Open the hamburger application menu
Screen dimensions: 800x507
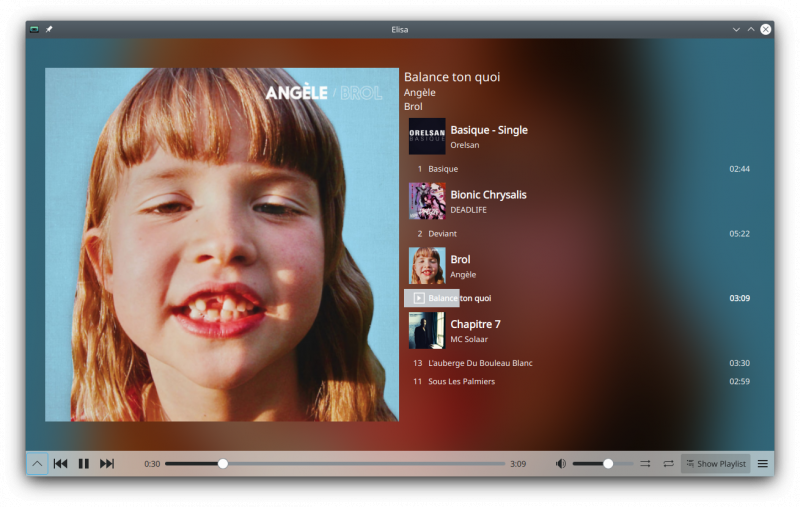click(763, 464)
